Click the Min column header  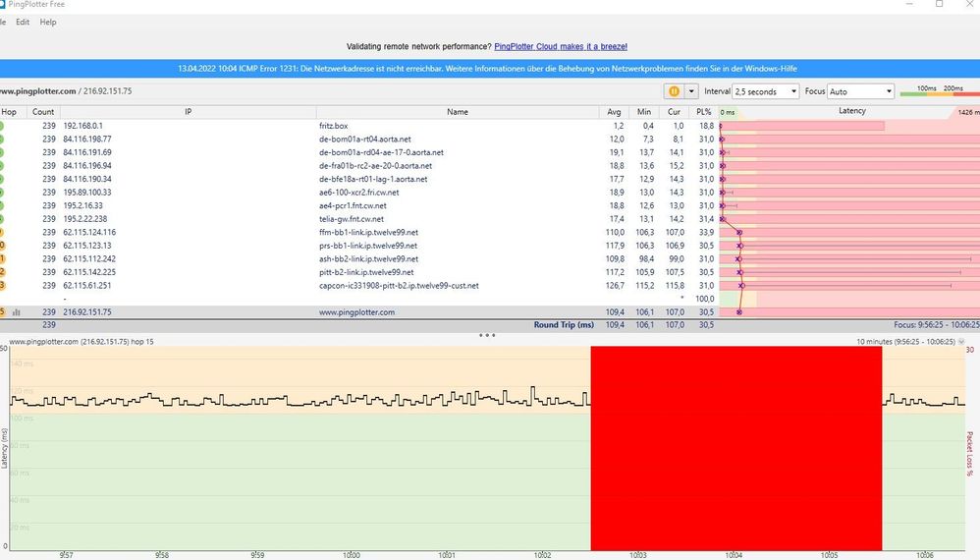pyautogui.click(x=644, y=112)
